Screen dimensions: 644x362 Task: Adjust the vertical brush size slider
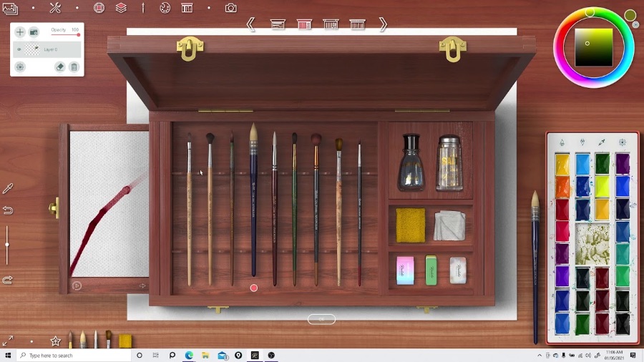click(7, 245)
